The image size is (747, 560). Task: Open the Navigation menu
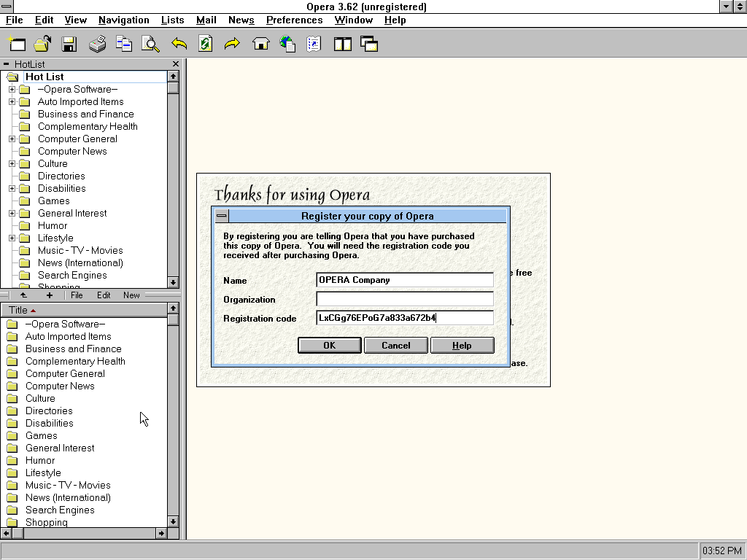124,20
